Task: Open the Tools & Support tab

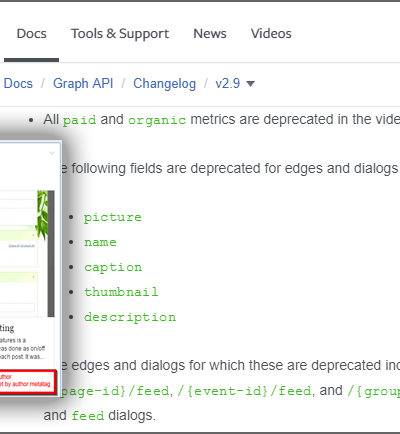Action: pos(120,34)
